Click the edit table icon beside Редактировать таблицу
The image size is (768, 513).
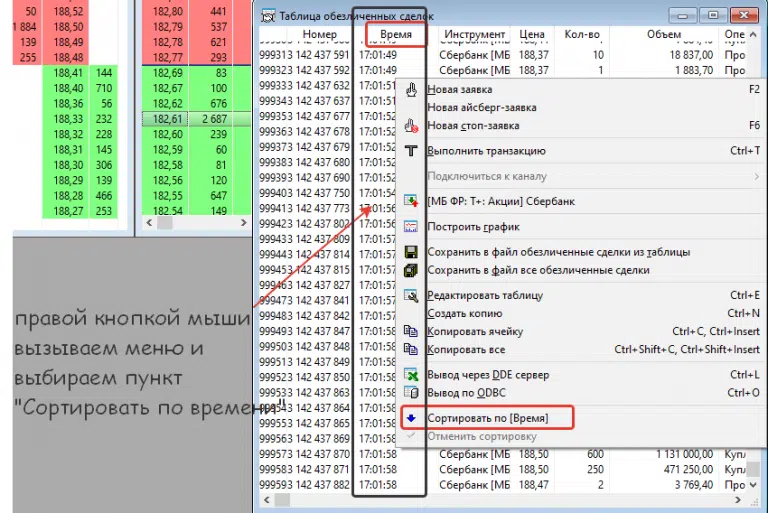[x=411, y=295]
